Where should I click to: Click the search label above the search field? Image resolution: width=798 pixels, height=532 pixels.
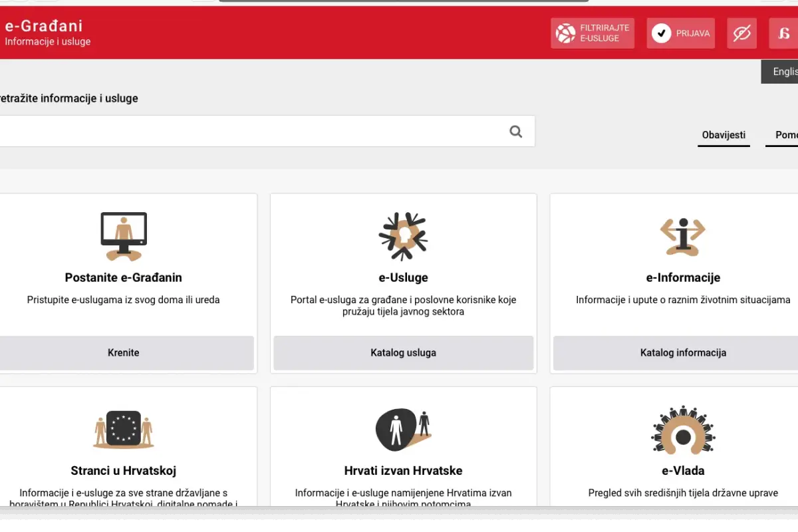(x=68, y=98)
